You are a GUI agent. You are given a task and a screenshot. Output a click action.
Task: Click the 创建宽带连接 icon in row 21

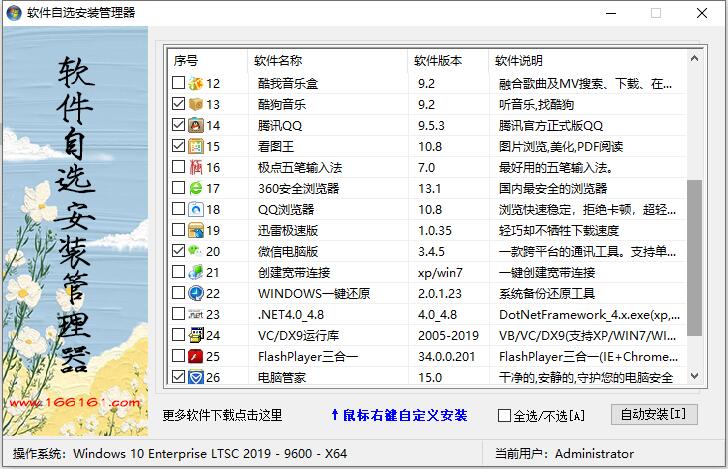[x=195, y=272]
